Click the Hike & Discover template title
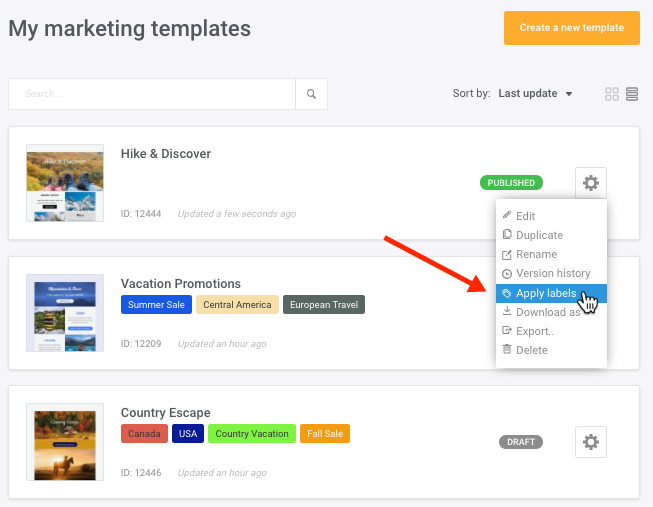The width and height of the screenshot is (653, 507). pyautogui.click(x=166, y=154)
